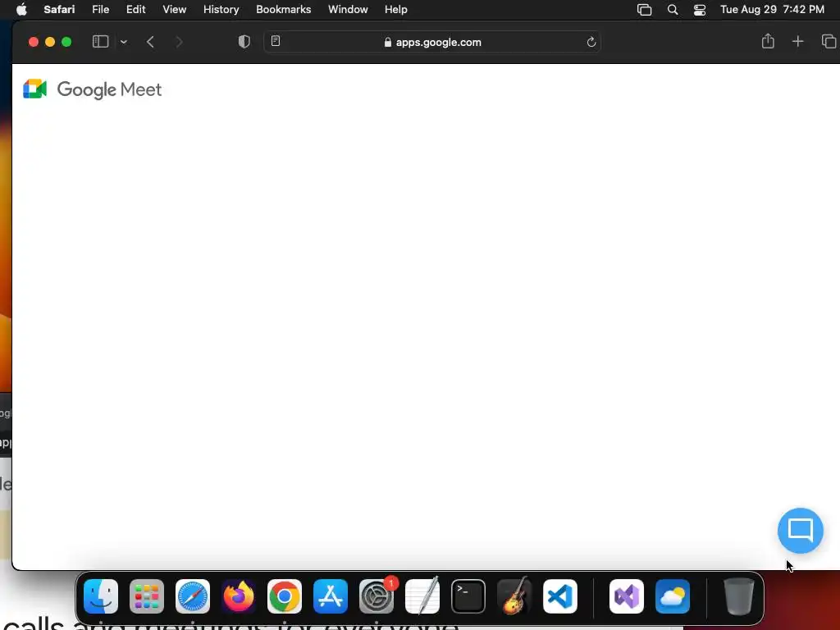840x630 pixels.
Task: Open System Settings from the Dock
Action: coord(377,596)
